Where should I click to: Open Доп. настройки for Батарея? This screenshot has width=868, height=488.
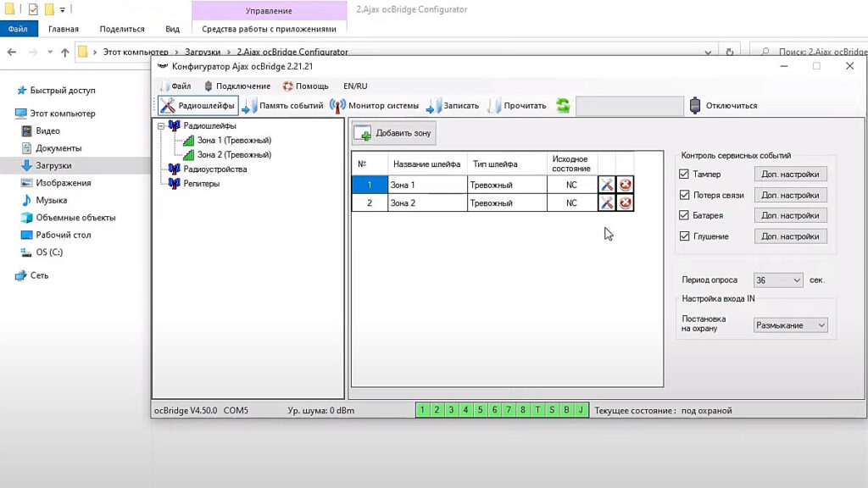pos(790,215)
